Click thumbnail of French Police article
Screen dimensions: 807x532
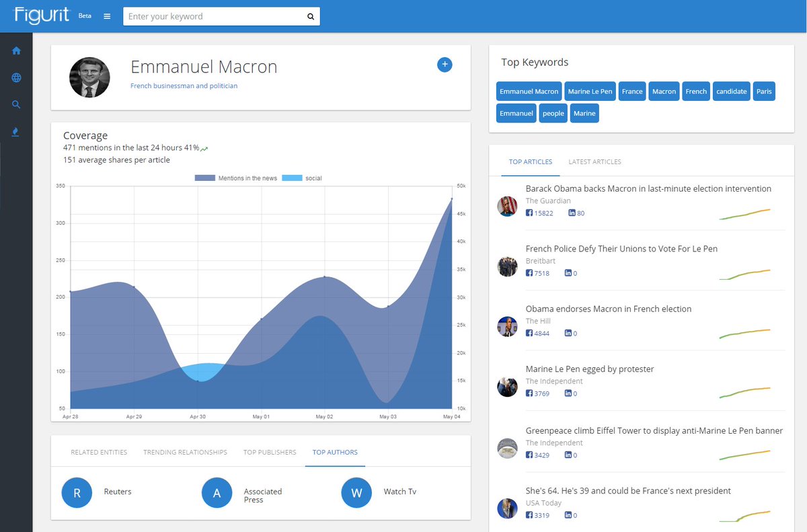507,266
